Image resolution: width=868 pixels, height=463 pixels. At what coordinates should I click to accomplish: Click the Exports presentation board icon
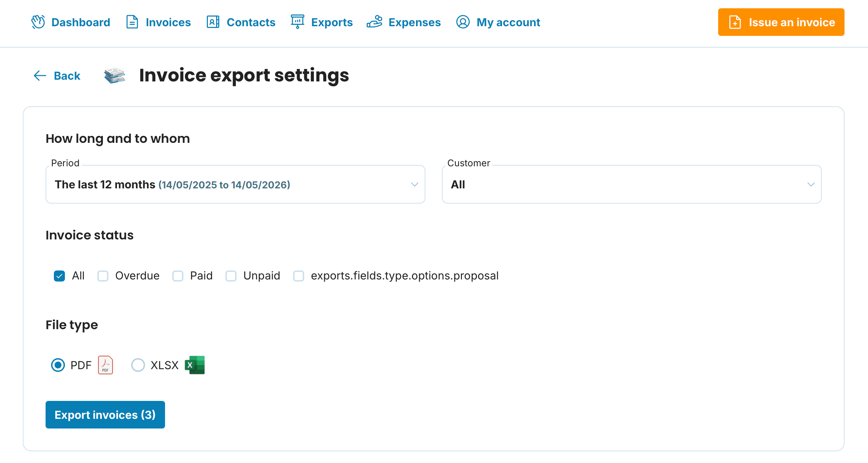(x=297, y=22)
